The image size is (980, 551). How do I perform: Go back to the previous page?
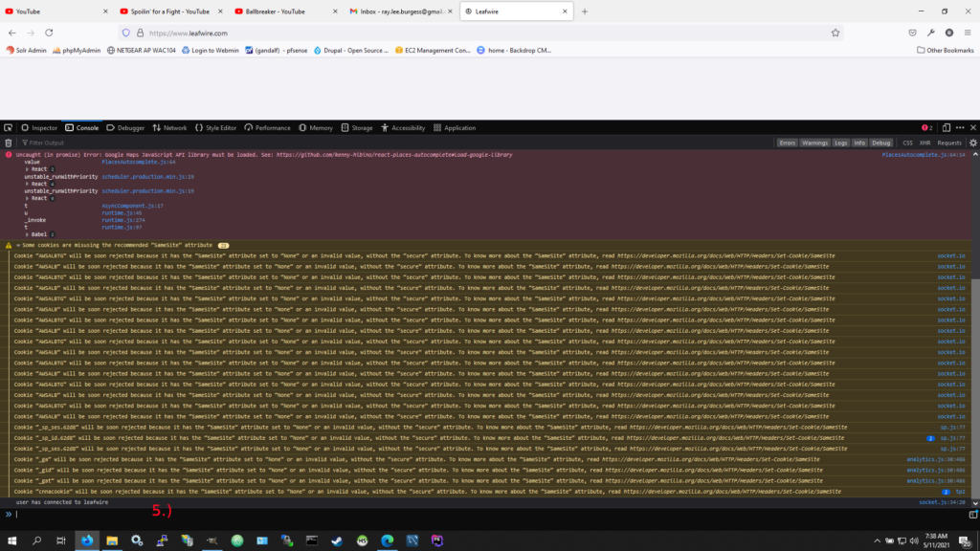tap(12, 33)
